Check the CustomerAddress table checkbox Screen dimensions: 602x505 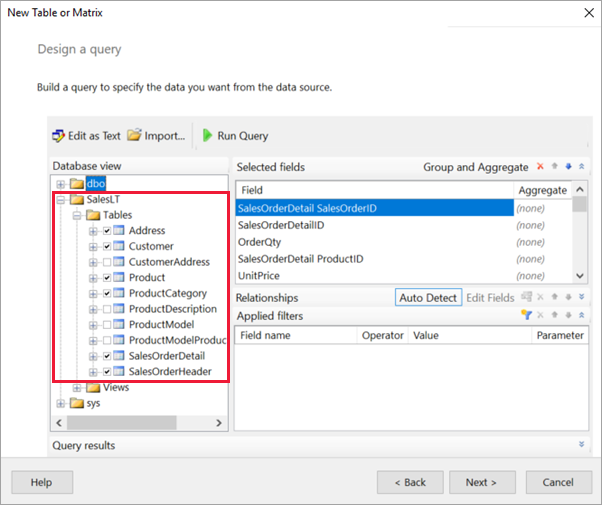point(108,262)
